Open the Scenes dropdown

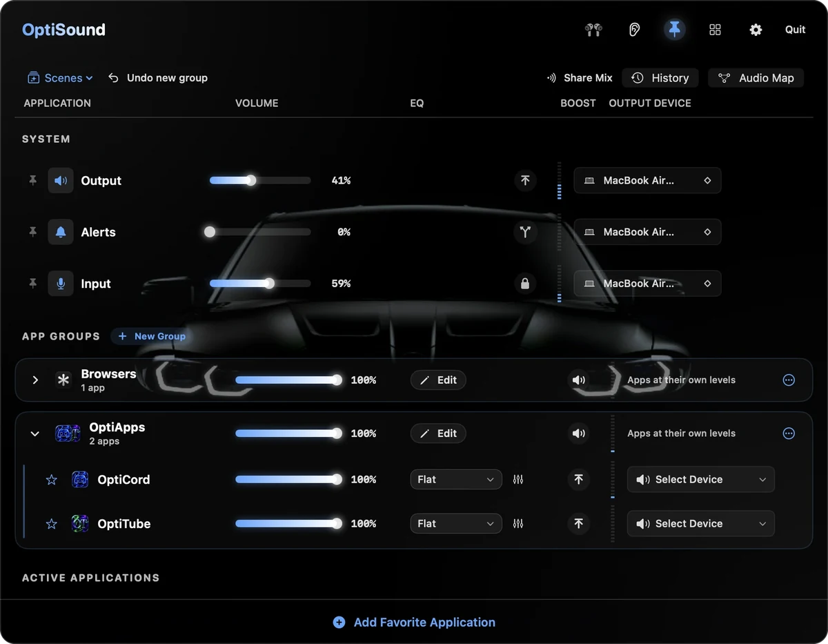[x=60, y=78]
